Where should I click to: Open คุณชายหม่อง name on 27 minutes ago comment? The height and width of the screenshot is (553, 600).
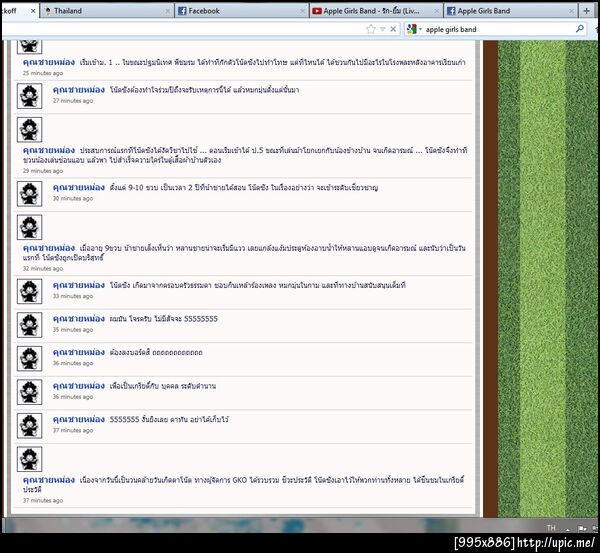[x=78, y=90]
